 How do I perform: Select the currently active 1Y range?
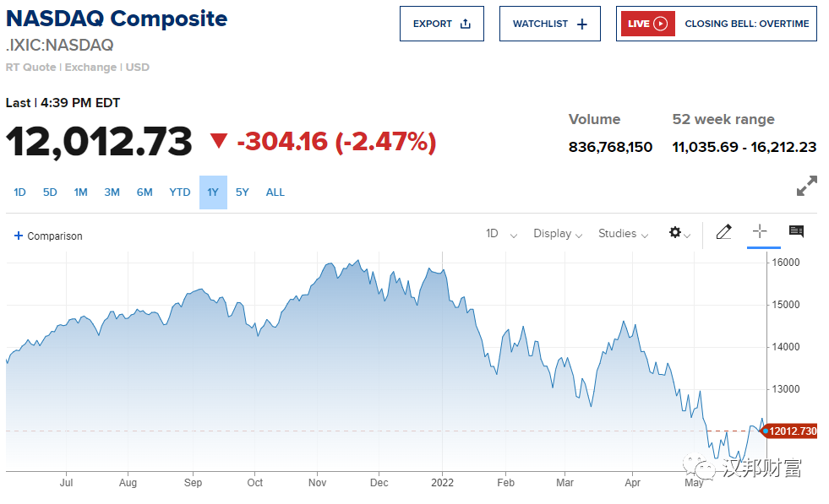213,192
